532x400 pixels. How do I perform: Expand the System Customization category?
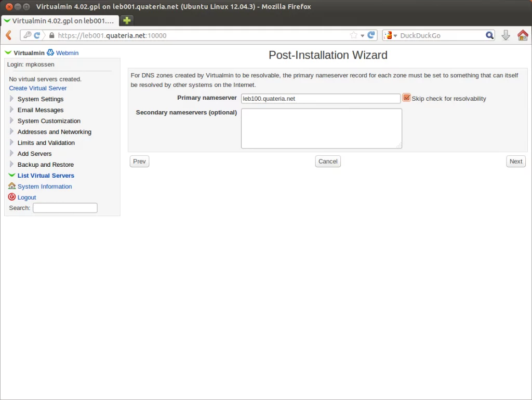(x=11, y=121)
